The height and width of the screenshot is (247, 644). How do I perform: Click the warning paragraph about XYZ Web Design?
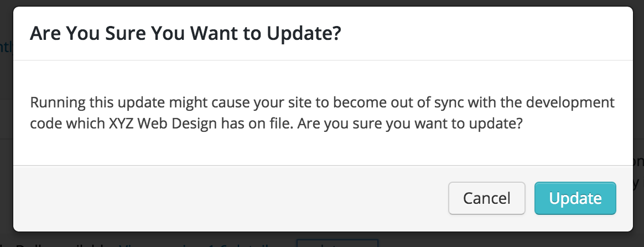pyautogui.click(x=322, y=112)
